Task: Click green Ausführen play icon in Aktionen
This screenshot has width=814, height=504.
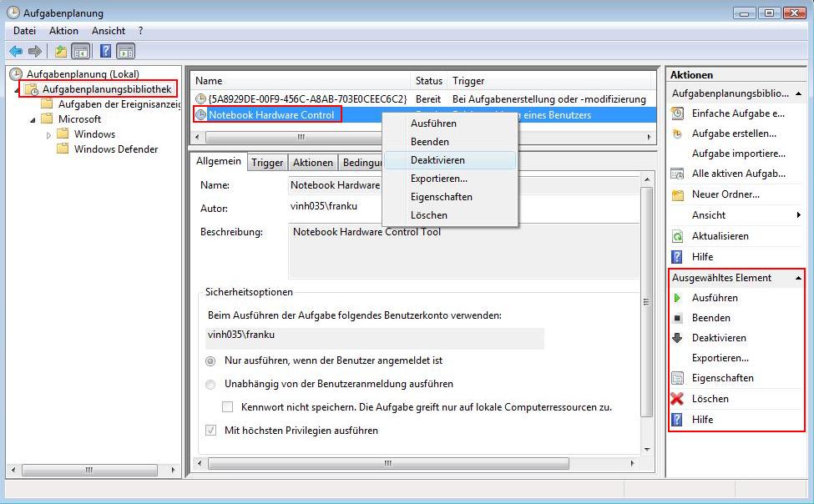Action: coord(677,298)
